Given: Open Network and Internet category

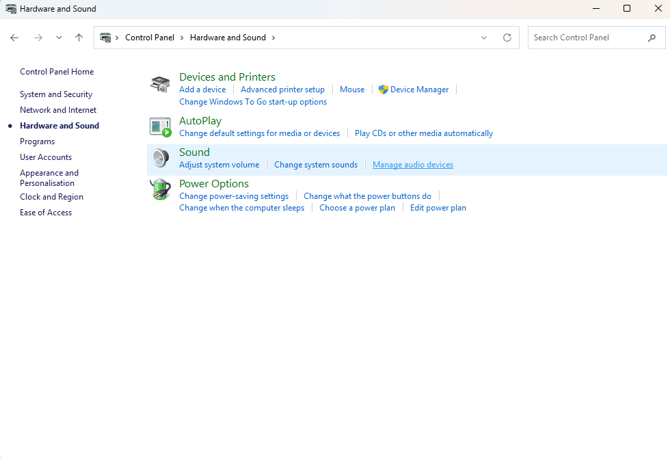Looking at the screenshot, I should [58, 110].
